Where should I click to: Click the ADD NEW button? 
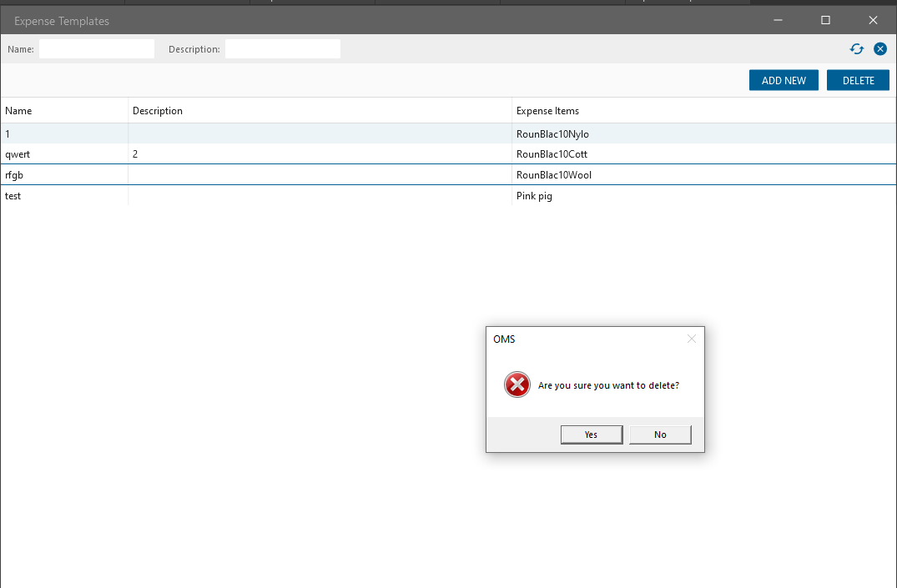pyautogui.click(x=784, y=80)
